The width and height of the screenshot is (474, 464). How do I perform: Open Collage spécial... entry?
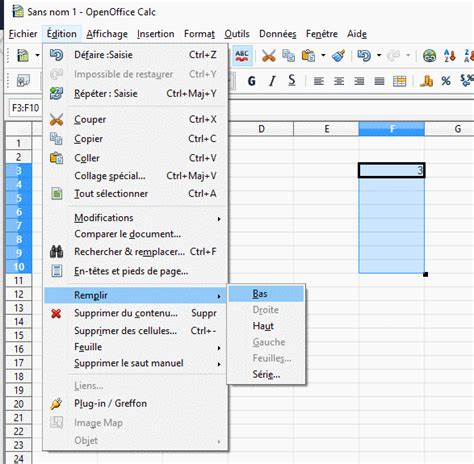tap(135, 176)
